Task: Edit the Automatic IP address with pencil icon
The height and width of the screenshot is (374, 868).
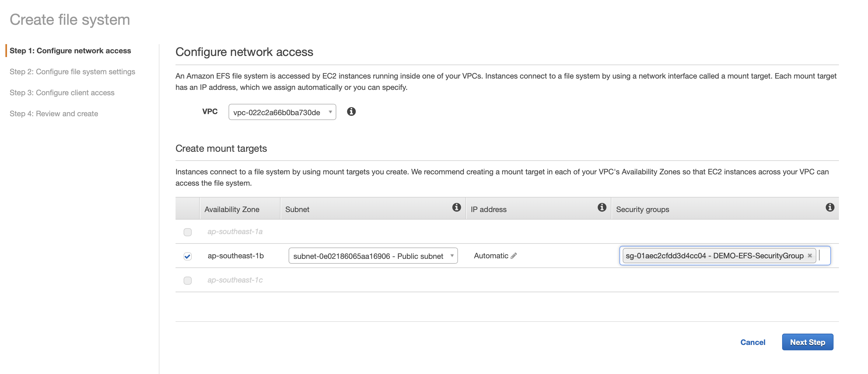Action: click(x=513, y=256)
